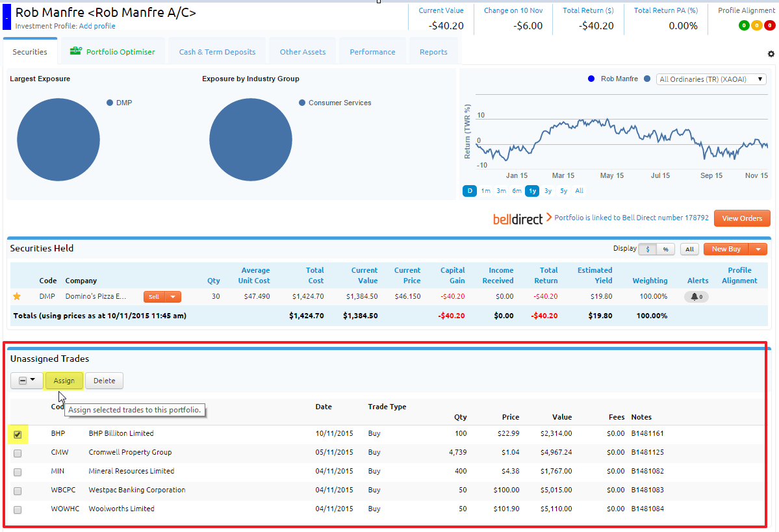
Task: Tick the BHP trade checkbox
Action: coord(18,435)
